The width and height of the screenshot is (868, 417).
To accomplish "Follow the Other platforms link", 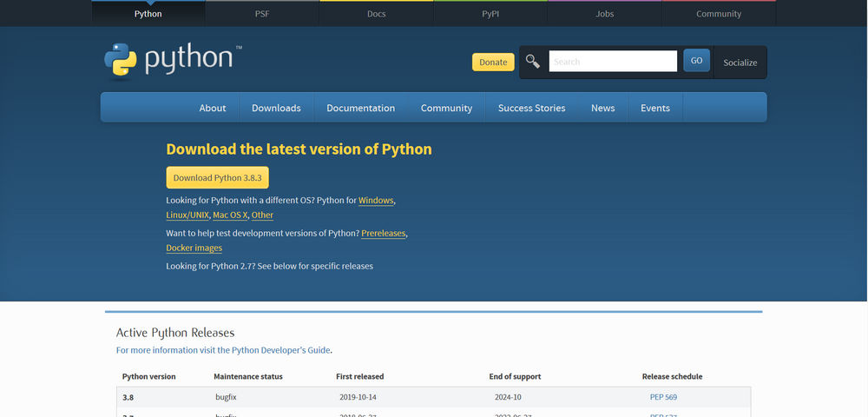I will [262, 215].
